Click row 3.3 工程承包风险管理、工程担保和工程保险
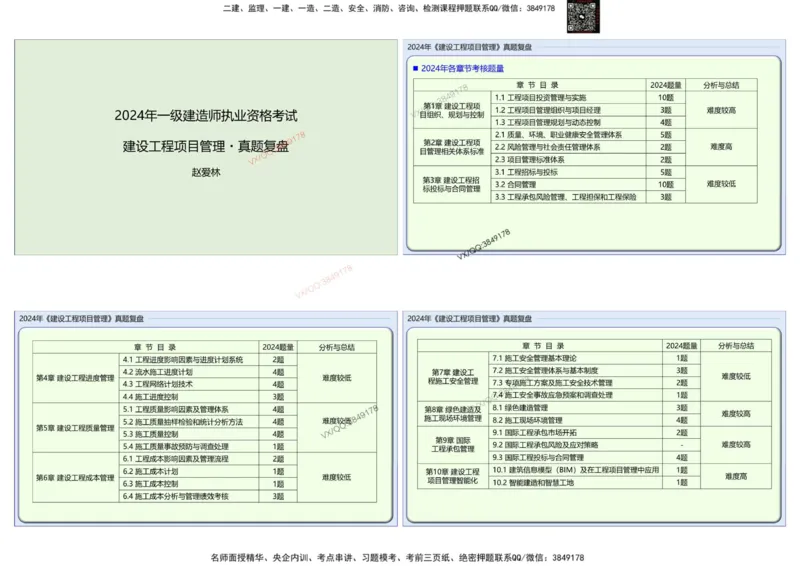Screen dimensions: 800x566 pyautogui.click(x=568, y=197)
